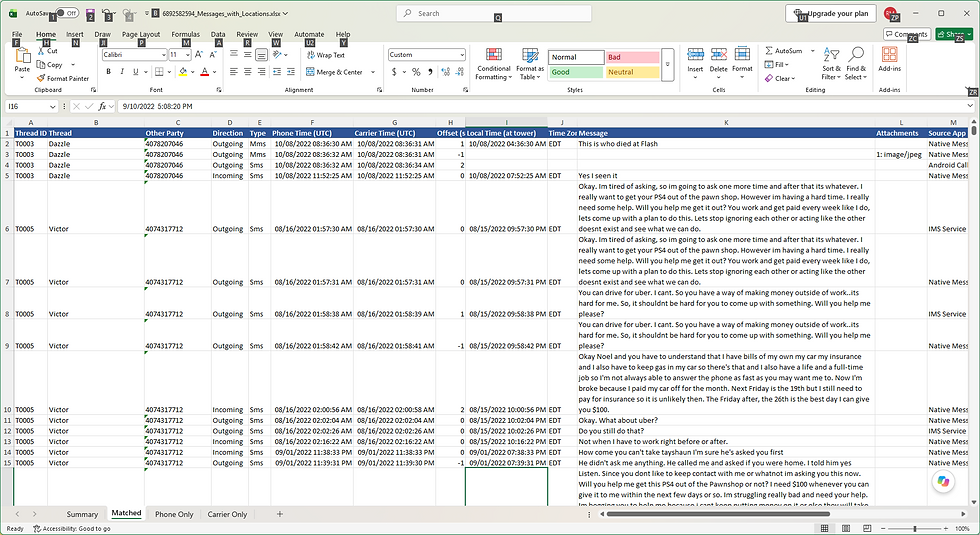Open the AutoSum dropdown arrow
The width and height of the screenshot is (980, 535).
click(x=812, y=51)
